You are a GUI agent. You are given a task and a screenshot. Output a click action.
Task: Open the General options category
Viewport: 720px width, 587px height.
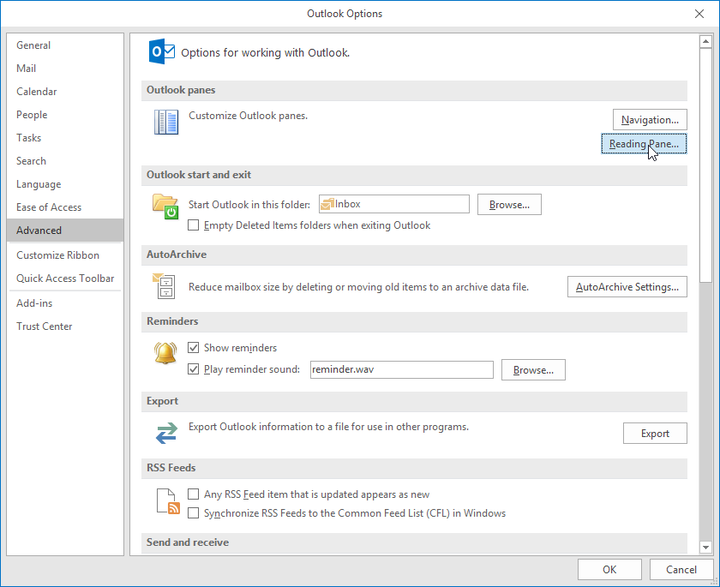65,45
